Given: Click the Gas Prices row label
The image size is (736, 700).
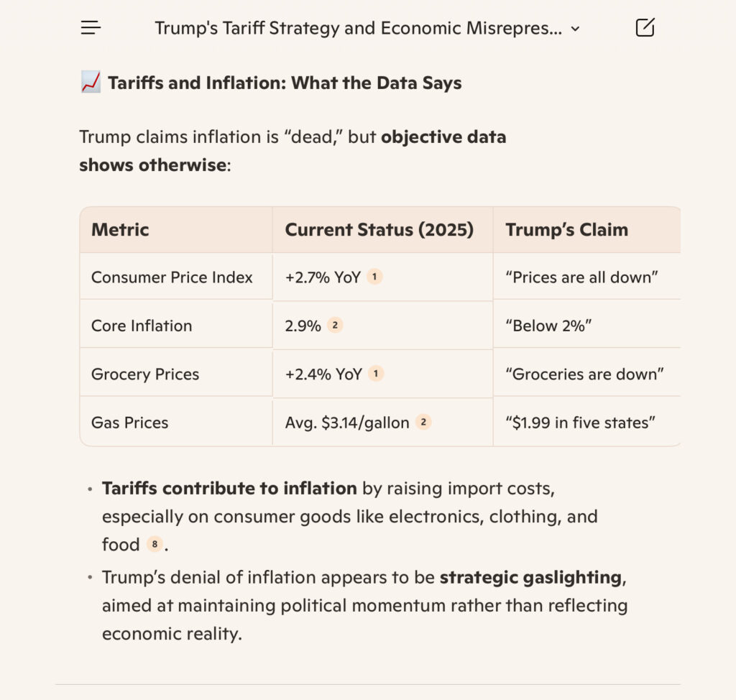Looking at the screenshot, I should tap(129, 423).
